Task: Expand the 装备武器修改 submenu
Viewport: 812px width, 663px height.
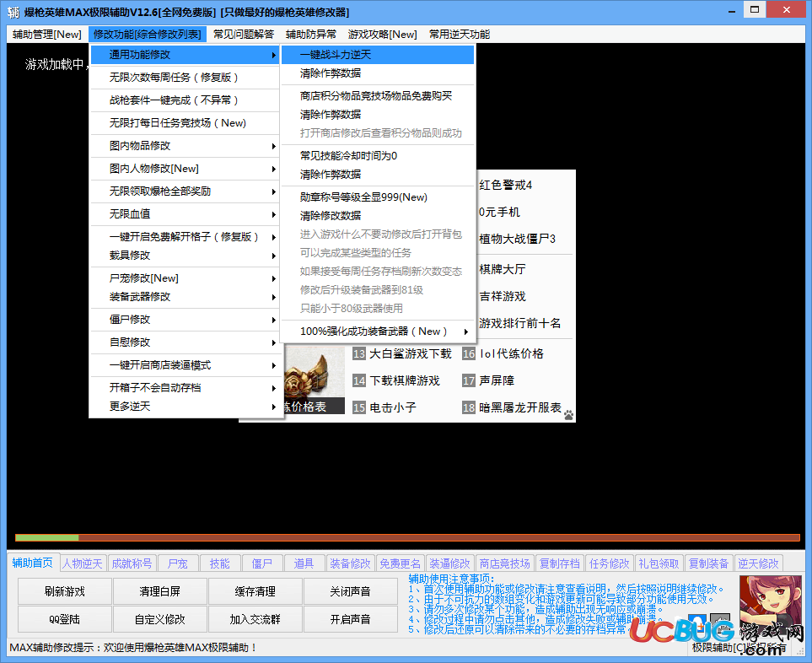Action: tap(186, 297)
